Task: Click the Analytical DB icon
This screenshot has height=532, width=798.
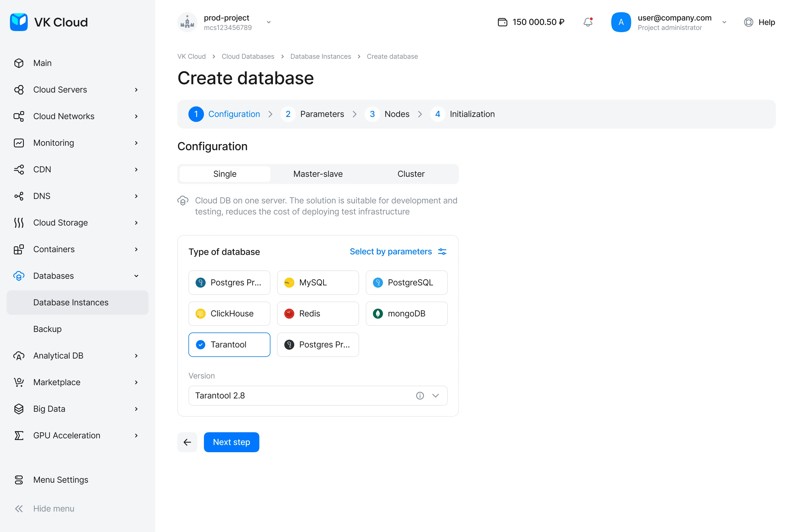Action: coord(19,355)
